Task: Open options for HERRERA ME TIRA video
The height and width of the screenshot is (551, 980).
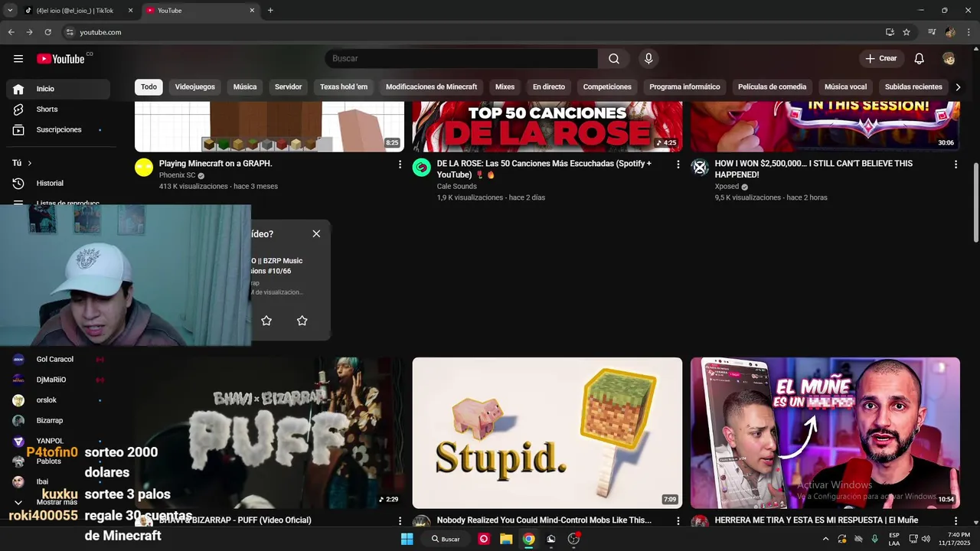Action: (955, 521)
